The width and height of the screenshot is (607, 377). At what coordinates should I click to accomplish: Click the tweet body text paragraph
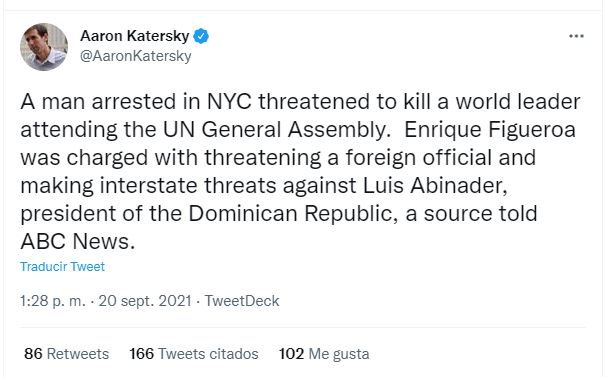click(300, 171)
